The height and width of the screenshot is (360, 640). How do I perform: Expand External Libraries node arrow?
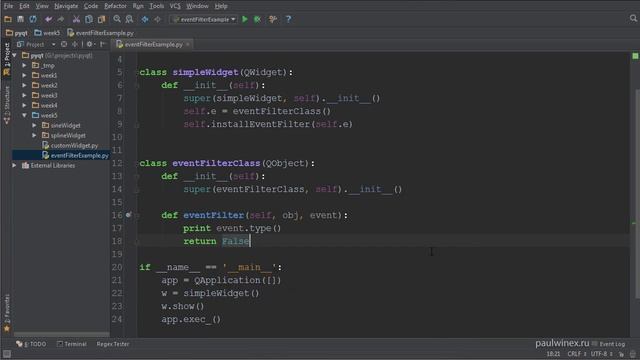tap(15, 165)
